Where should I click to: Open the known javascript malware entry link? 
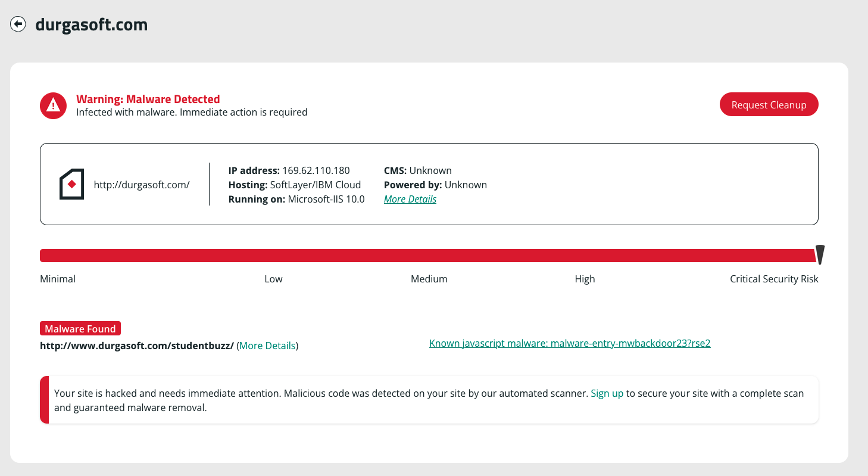570,343
